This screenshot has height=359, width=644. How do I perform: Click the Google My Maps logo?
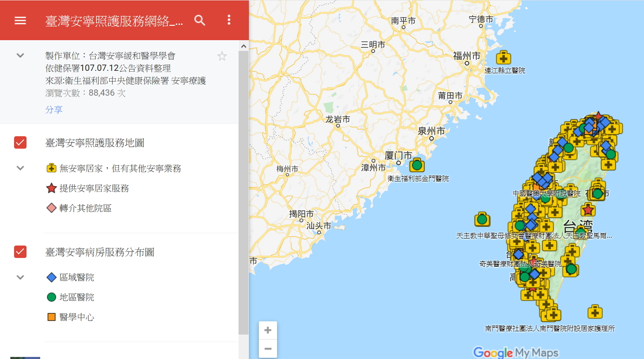coord(516,352)
